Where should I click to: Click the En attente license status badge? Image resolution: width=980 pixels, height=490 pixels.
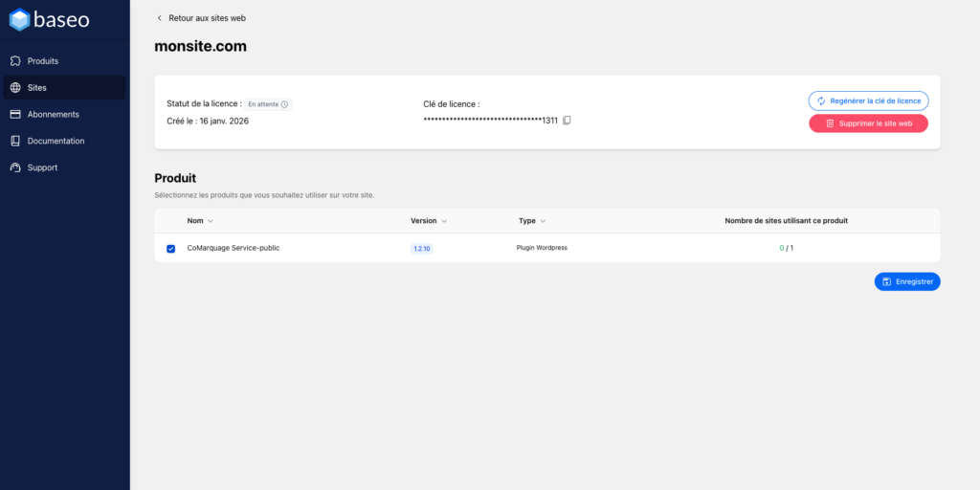tap(268, 104)
